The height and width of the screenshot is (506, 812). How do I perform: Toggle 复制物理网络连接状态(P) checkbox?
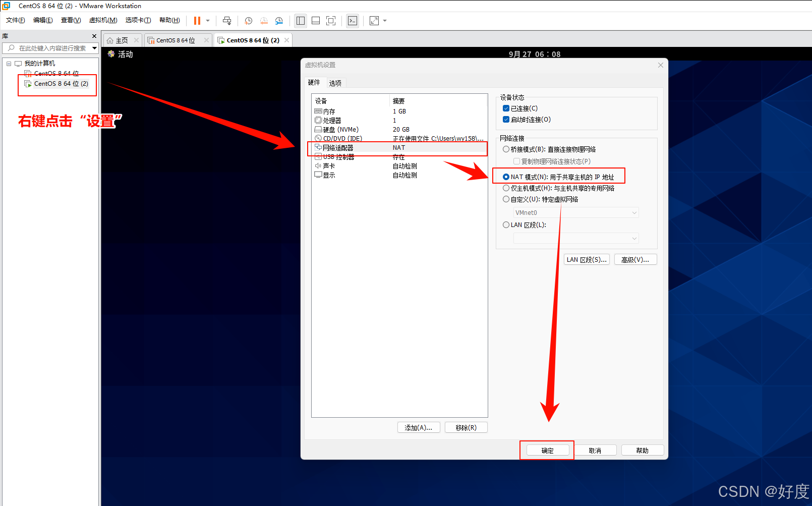[x=516, y=161]
